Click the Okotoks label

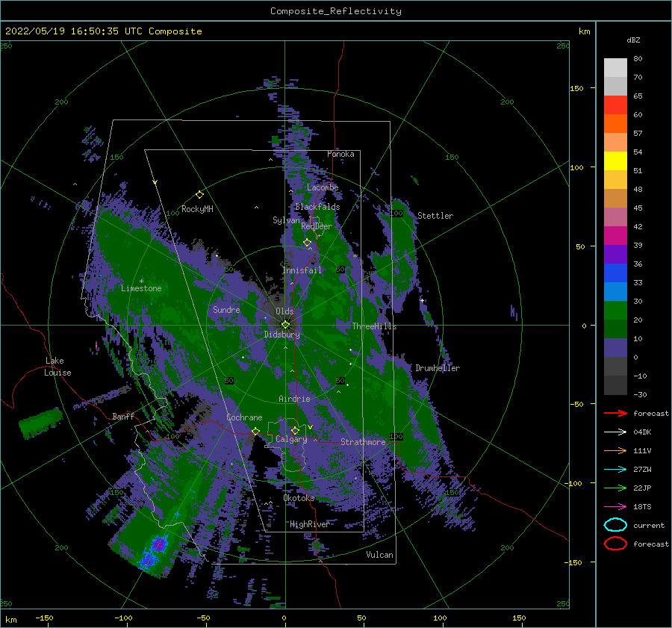(299, 498)
